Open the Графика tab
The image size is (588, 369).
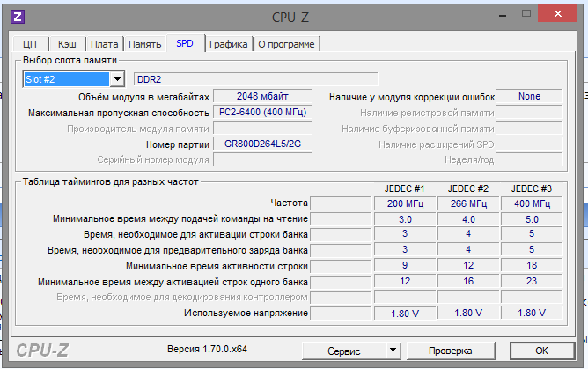click(x=228, y=43)
